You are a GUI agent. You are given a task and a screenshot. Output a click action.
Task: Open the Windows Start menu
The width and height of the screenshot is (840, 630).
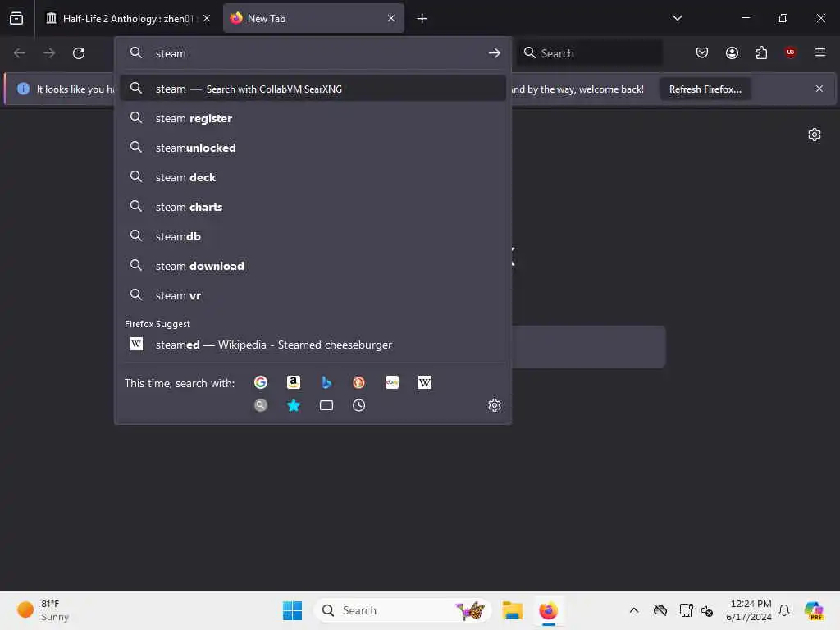click(292, 610)
